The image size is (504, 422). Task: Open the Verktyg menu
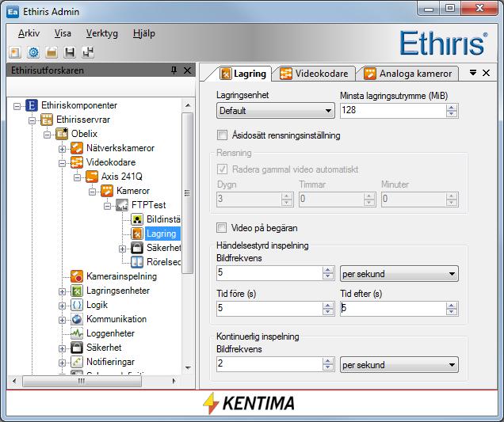click(x=102, y=33)
